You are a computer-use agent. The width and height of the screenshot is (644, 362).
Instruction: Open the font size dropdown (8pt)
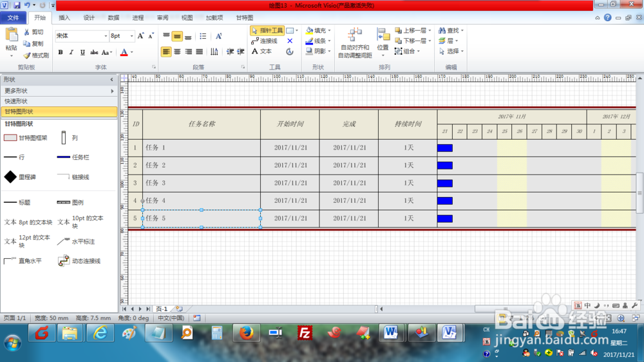[x=131, y=36]
